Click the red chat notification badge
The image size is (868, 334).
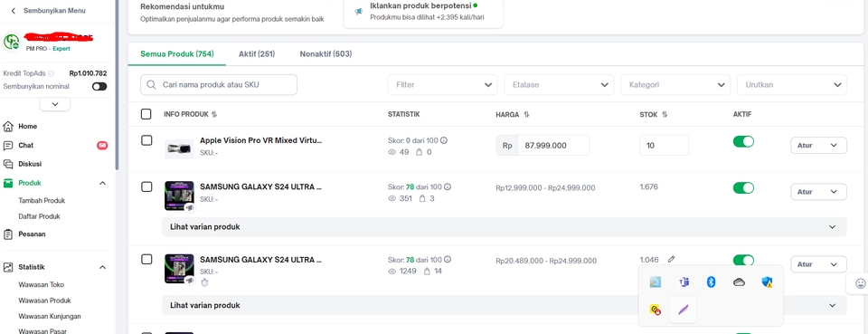pyautogui.click(x=102, y=145)
